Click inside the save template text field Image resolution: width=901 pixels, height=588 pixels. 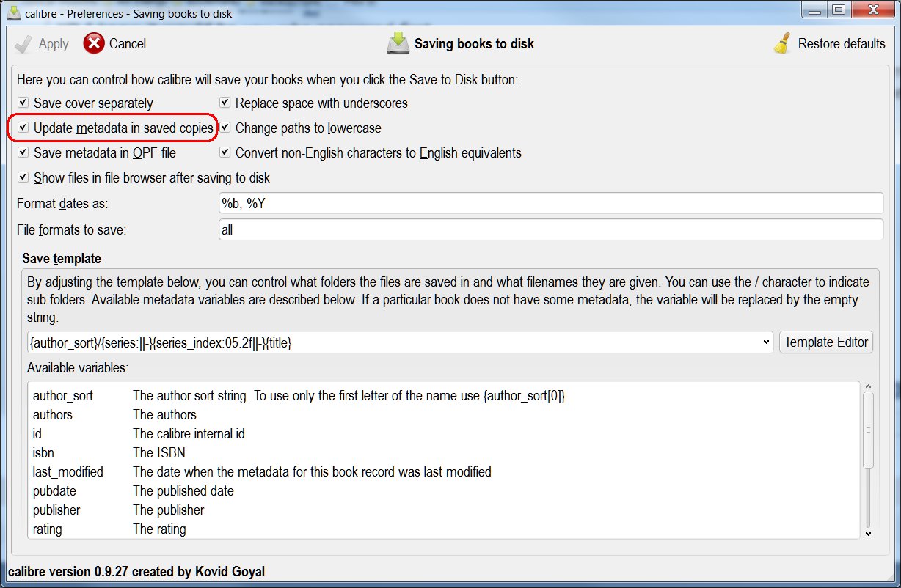click(393, 342)
